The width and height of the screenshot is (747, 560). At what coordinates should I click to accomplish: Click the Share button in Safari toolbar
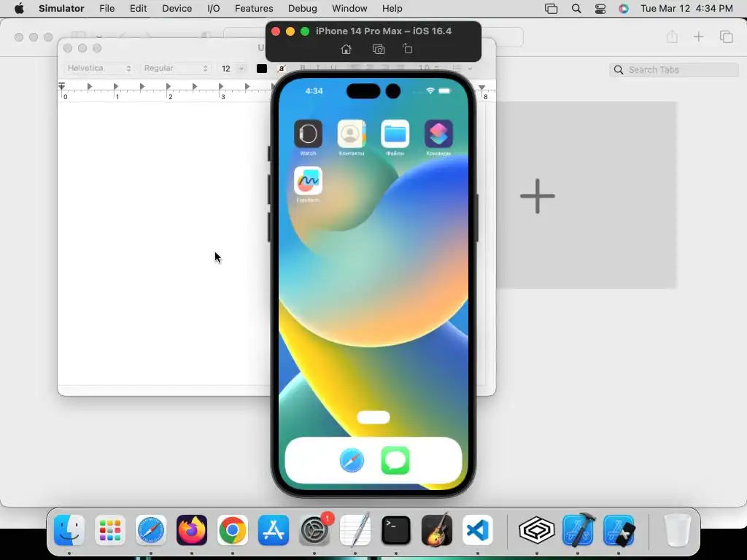[672, 36]
